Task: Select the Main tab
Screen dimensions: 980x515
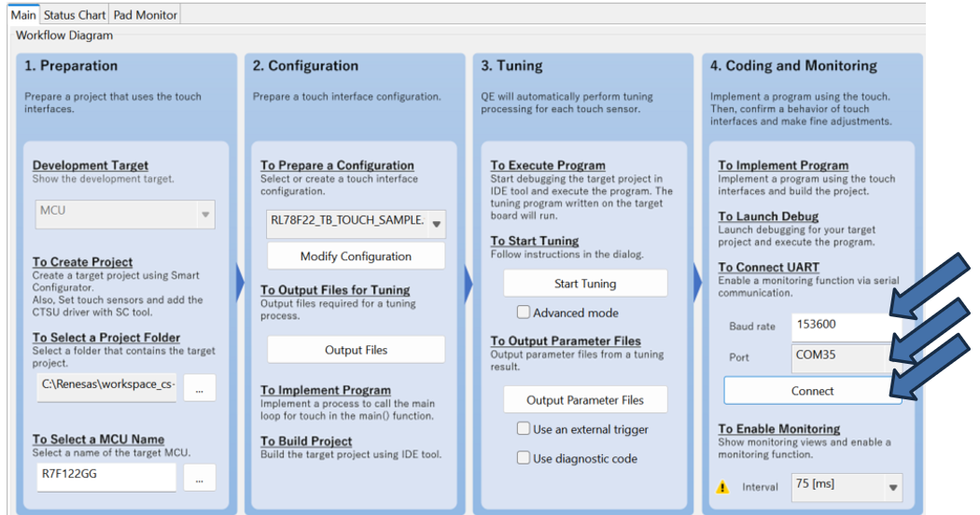Action: [x=23, y=15]
